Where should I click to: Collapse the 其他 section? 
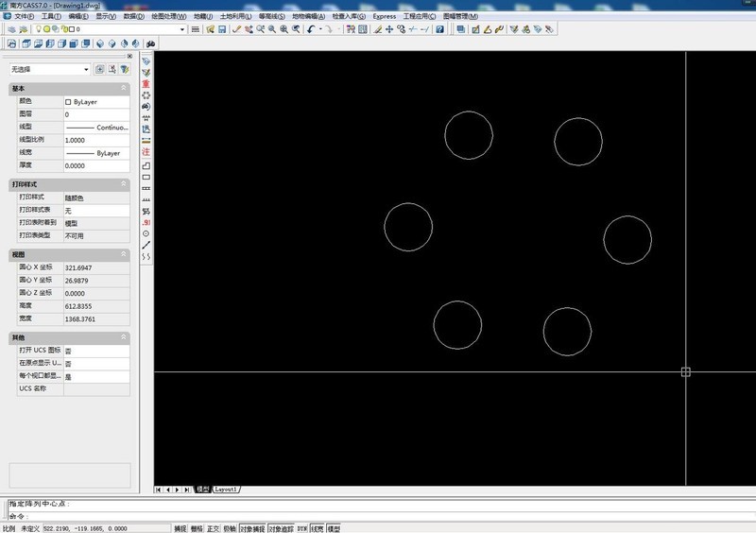tap(124, 336)
